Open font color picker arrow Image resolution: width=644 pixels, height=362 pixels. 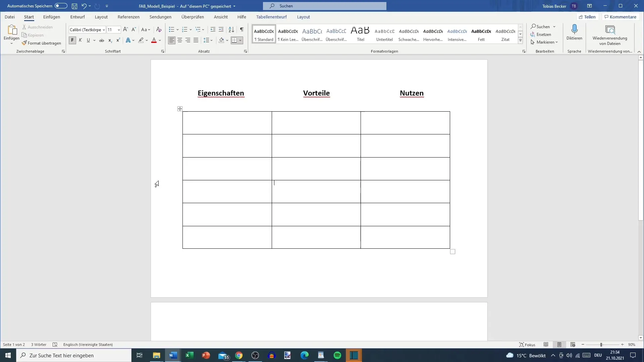click(x=160, y=40)
